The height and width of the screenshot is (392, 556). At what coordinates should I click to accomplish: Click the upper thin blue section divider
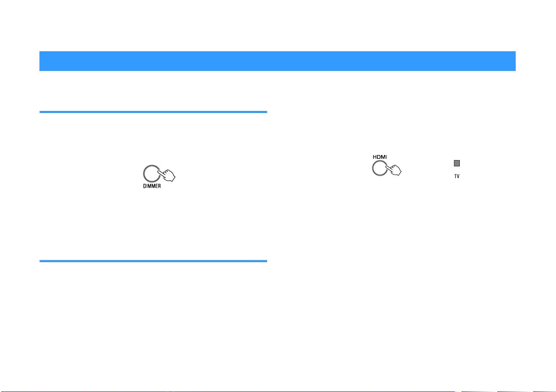click(x=153, y=112)
